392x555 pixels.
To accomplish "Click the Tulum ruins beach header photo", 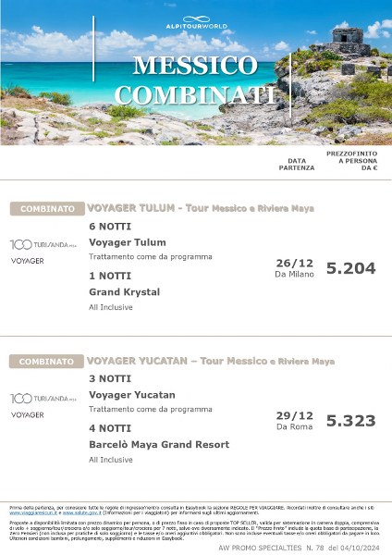I will [196, 72].
